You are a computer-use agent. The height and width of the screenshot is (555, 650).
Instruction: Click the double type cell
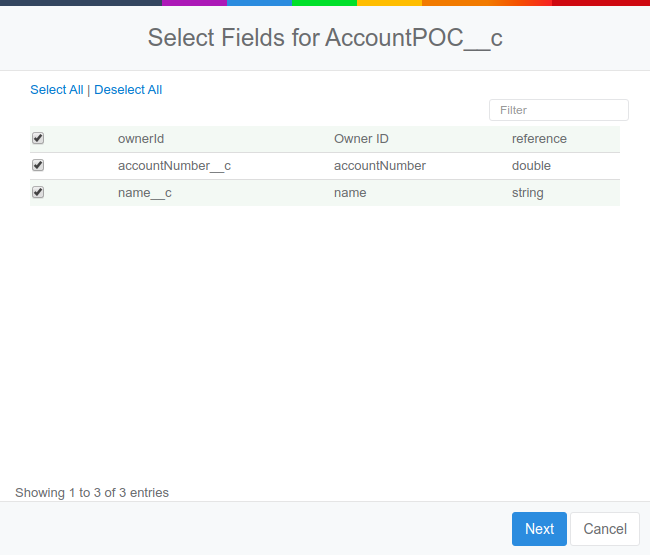point(531,166)
